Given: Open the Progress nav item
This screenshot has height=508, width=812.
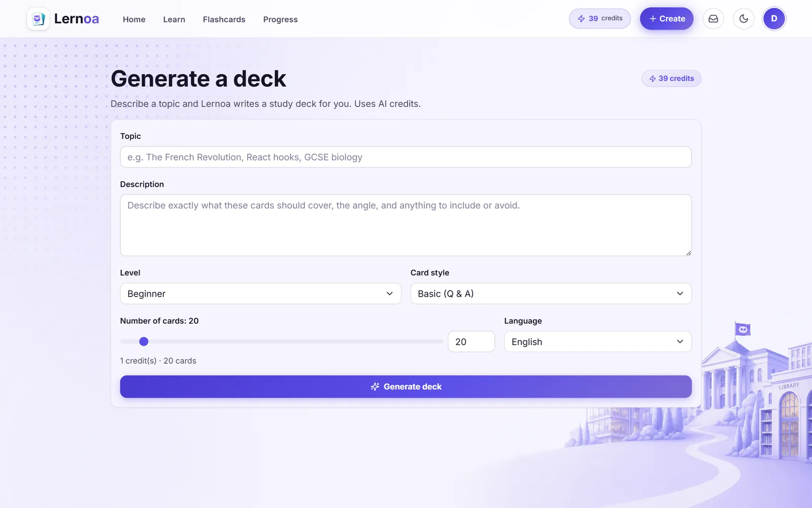Looking at the screenshot, I should pyautogui.click(x=280, y=19).
